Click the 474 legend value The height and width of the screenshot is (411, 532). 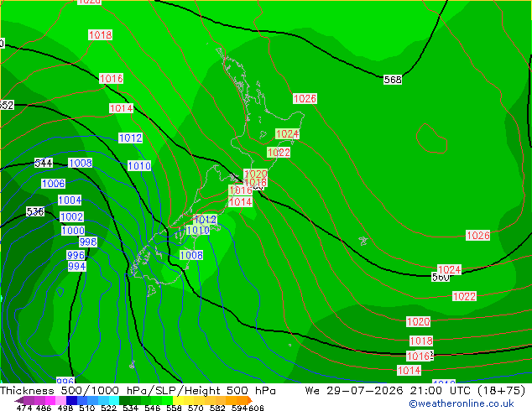pos(23,408)
